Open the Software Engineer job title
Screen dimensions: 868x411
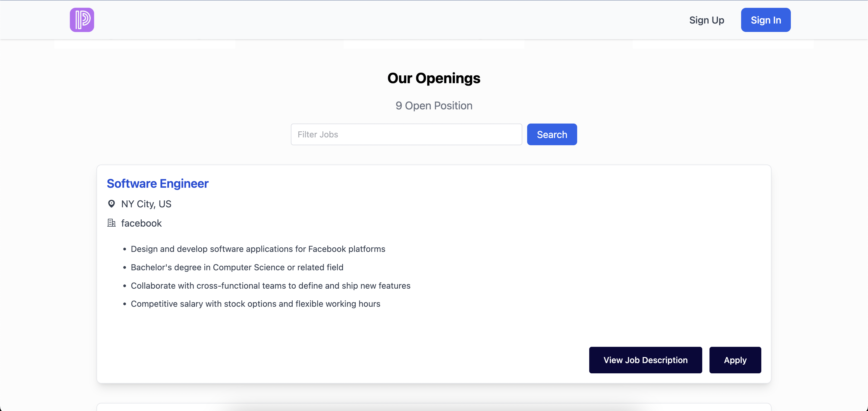click(x=158, y=184)
